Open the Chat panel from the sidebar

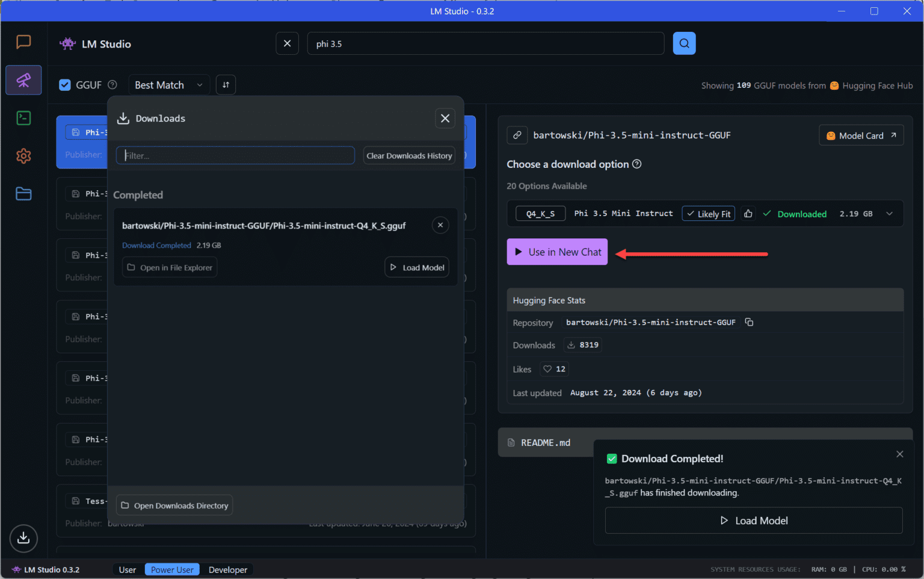pos(23,42)
